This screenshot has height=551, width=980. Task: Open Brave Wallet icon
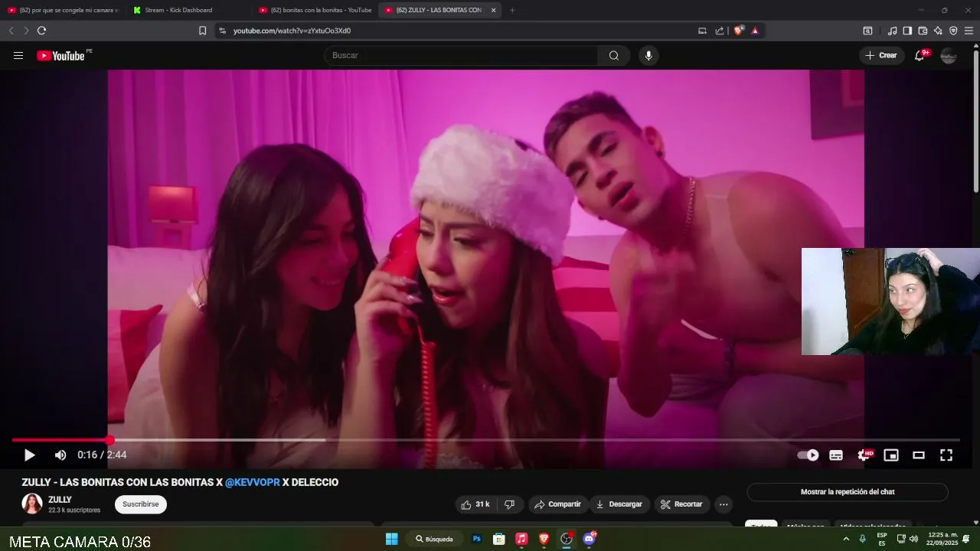pyautogui.click(x=923, y=31)
